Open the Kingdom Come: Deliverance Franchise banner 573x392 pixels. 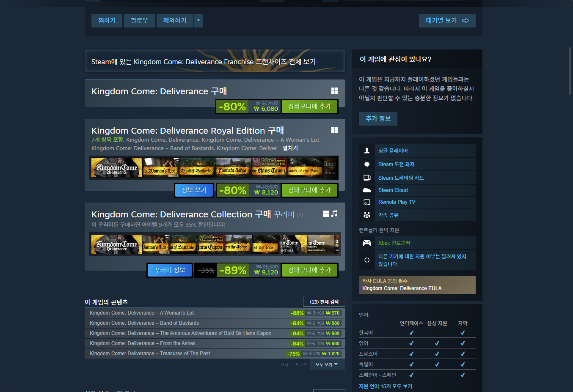pos(215,61)
